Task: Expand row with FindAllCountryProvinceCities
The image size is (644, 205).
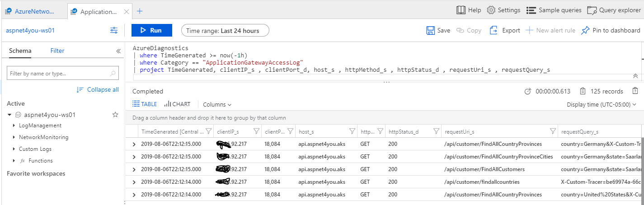Action: [134, 157]
